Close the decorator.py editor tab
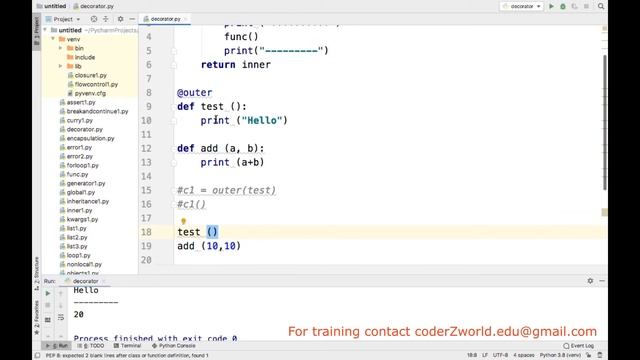The height and width of the screenshot is (360, 640). (x=186, y=19)
